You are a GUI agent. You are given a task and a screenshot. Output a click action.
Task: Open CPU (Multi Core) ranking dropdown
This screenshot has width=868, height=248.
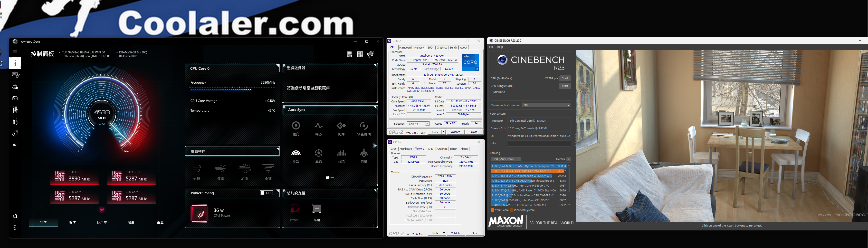point(506,159)
